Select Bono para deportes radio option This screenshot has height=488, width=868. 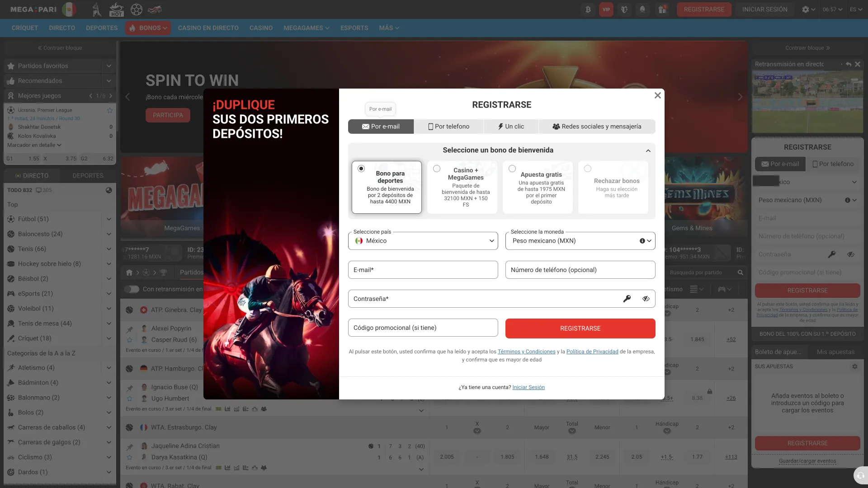click(361, 169)
